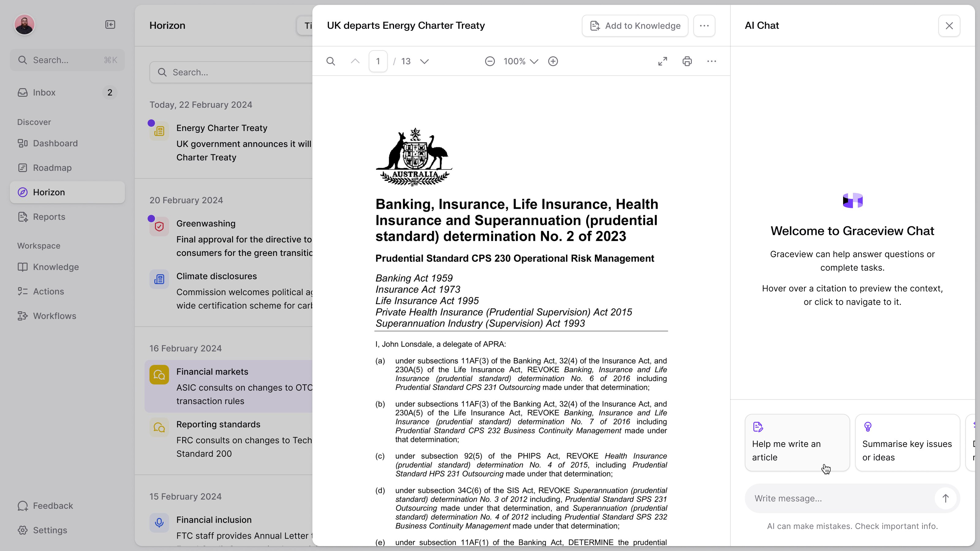
Task: Send the chat message with the arrow icon
Action: click(x=945, y=498)
